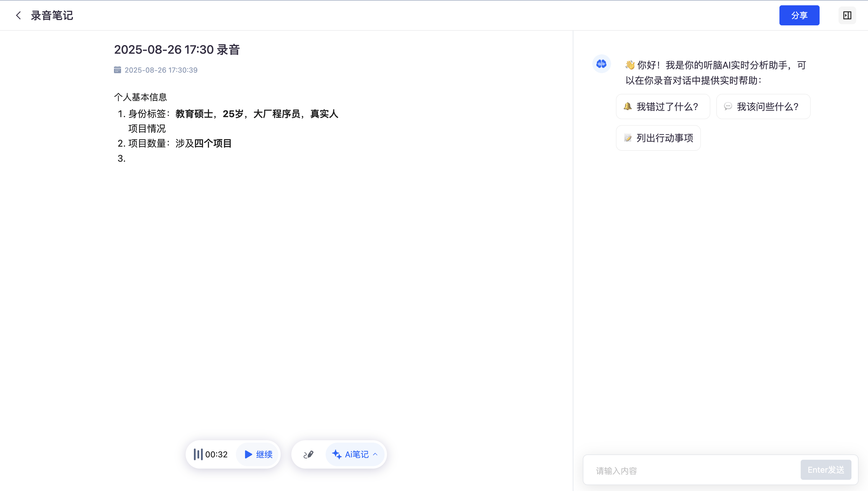Click the recording waveform bars icon
This screenshot has height=491, width=868.
point(198,454)
